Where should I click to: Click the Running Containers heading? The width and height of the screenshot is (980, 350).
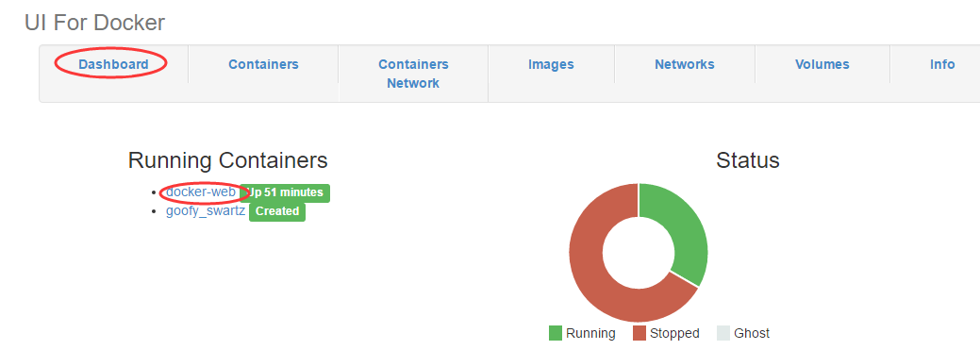click(x=228, y=160)
